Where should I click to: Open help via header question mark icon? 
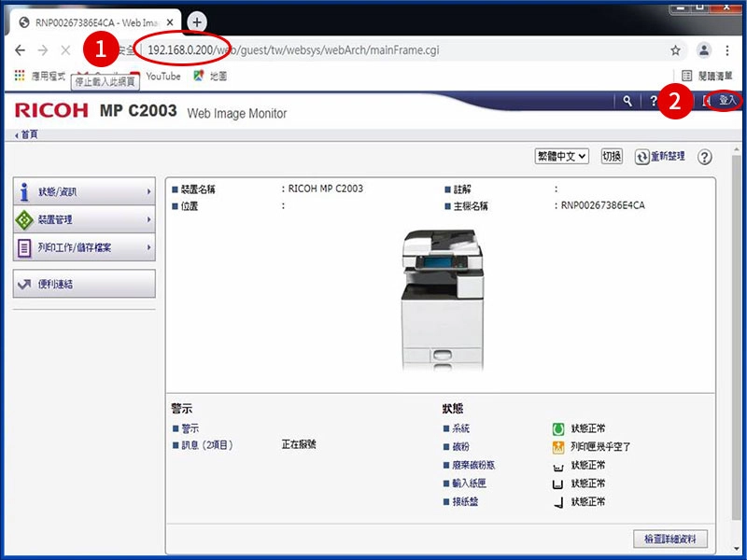coord(654,101)
